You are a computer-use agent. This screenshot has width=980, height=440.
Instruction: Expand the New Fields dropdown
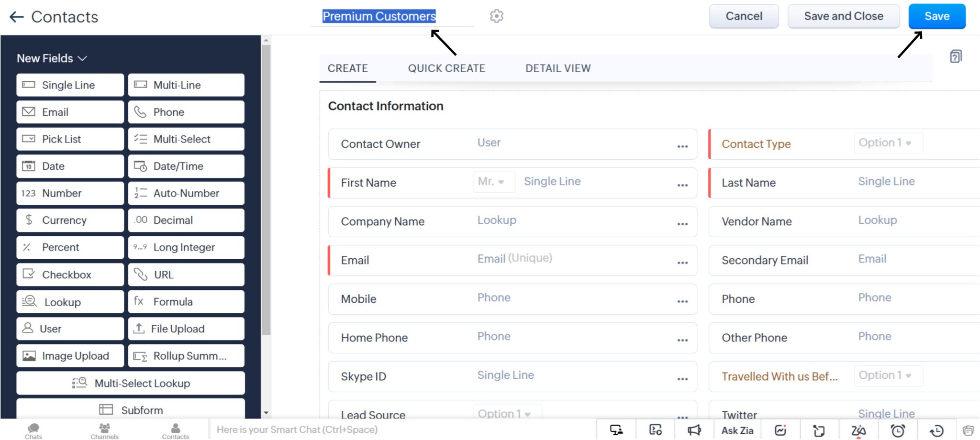52,58
